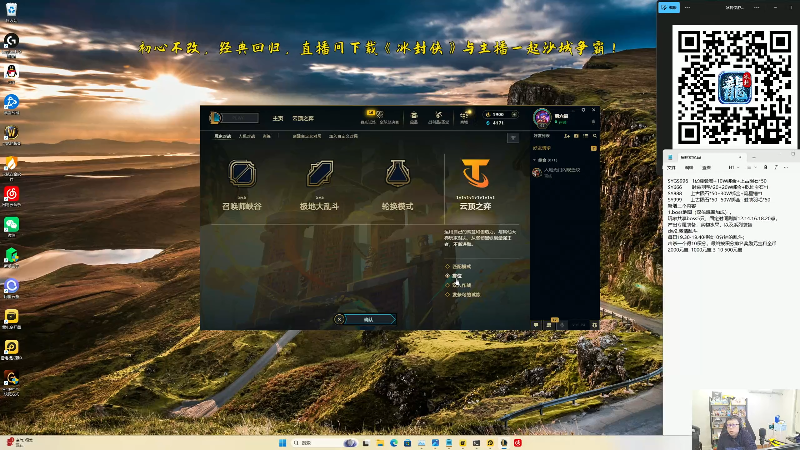Click the greyed PLAY button

(x=241, y=118)
